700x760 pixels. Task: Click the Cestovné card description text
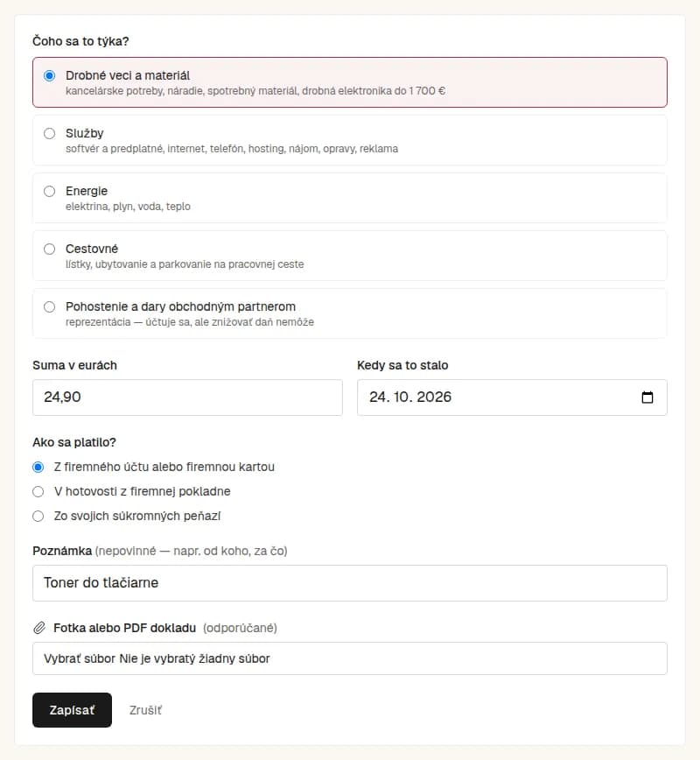click(185, 264)
